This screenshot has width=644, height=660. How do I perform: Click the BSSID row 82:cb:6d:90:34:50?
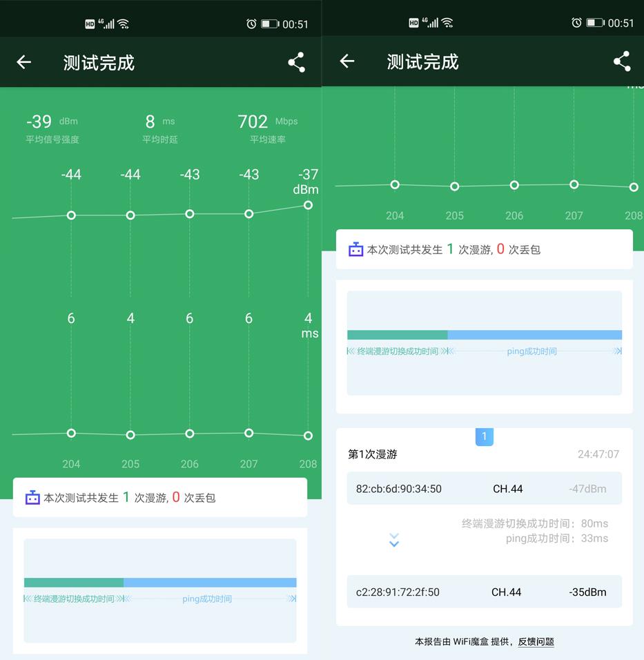pos(485,488)
